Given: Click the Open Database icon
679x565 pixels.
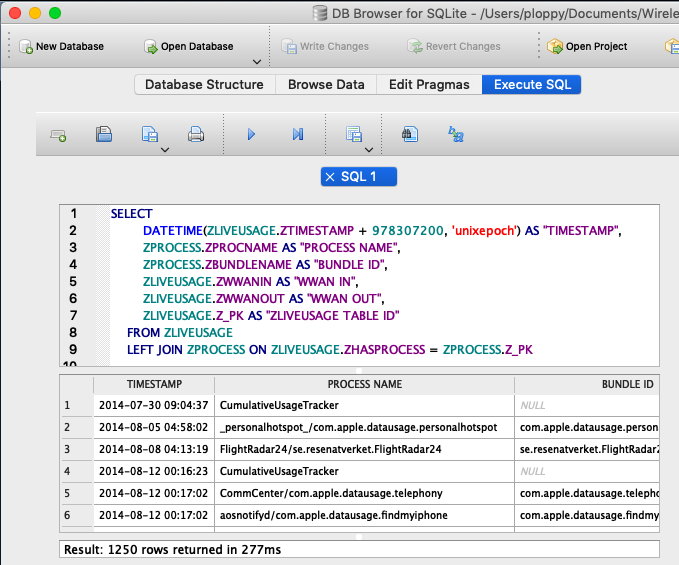Looking at the screenshot, I should click(151, 46).
